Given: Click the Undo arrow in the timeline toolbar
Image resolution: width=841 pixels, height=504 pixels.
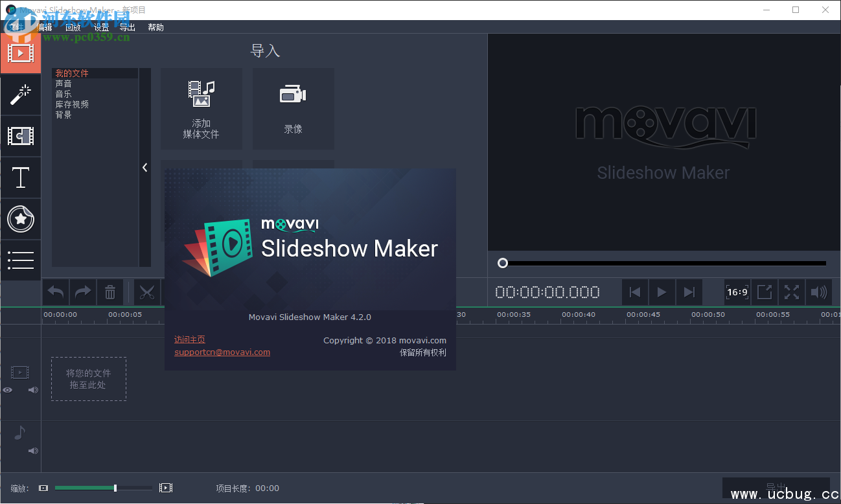Looking at the screenshot, I should coord(55,292).
